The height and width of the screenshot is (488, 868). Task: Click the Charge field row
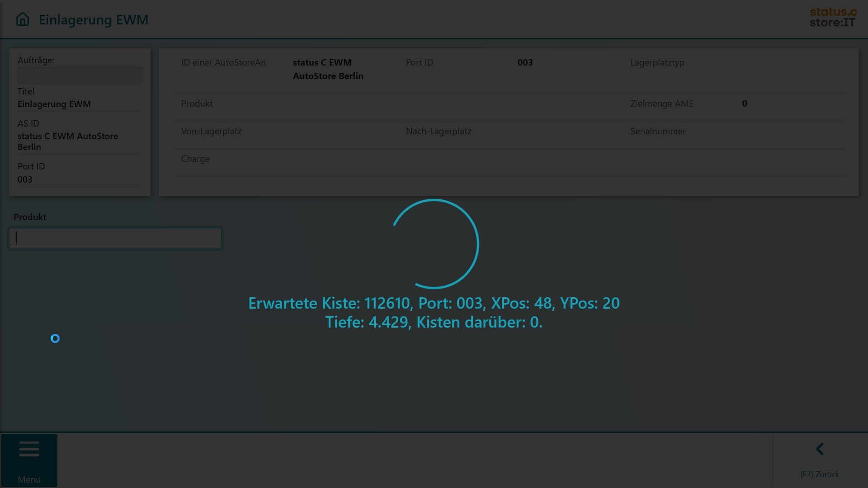(x=195, y=159)
